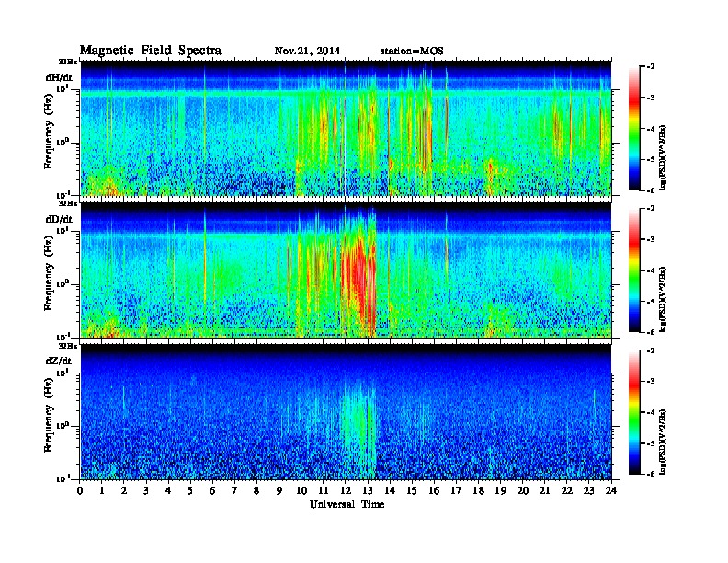Click the dD/dt panel label

tap(59, 219)
